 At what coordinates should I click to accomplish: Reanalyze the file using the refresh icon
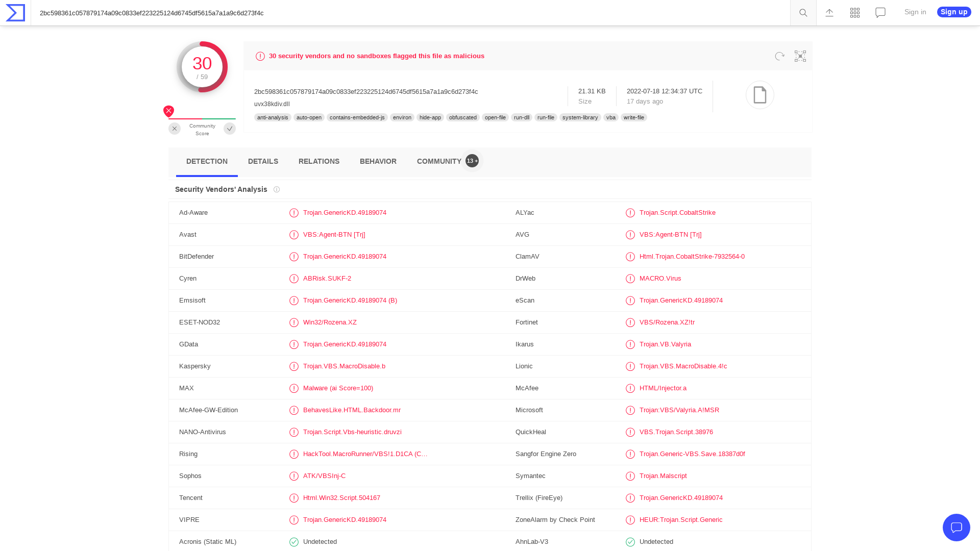click(x=779, y=56)
